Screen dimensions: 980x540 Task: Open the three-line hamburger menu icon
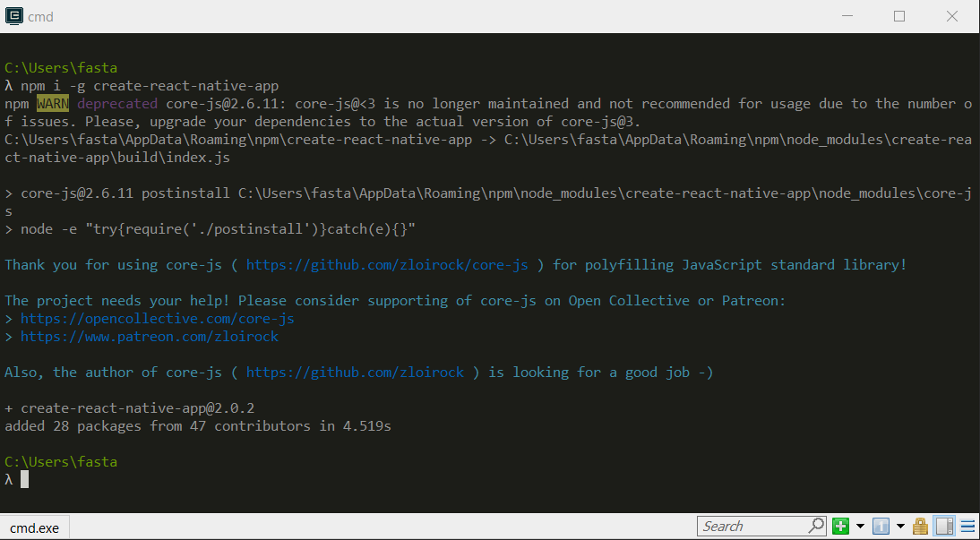pos(967,527)
